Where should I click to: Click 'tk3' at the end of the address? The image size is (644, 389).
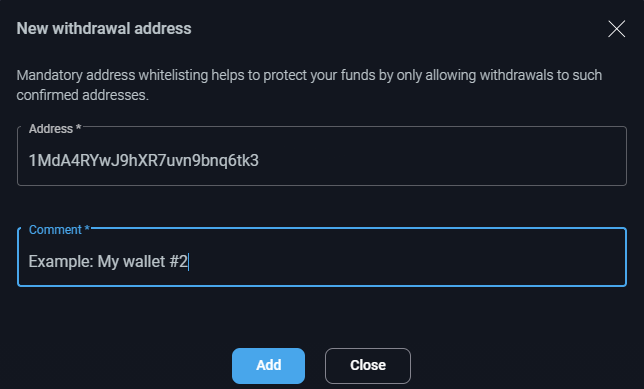click(x=248, y=161)
